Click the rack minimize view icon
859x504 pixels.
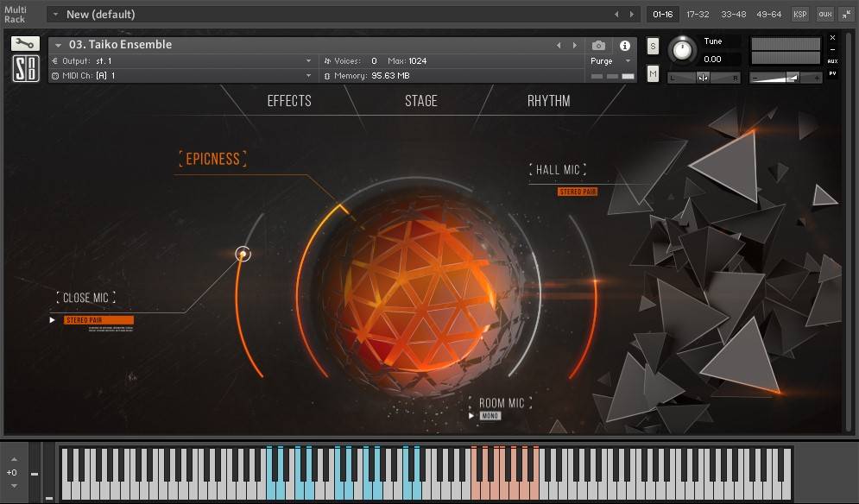(x=844, y=15)
